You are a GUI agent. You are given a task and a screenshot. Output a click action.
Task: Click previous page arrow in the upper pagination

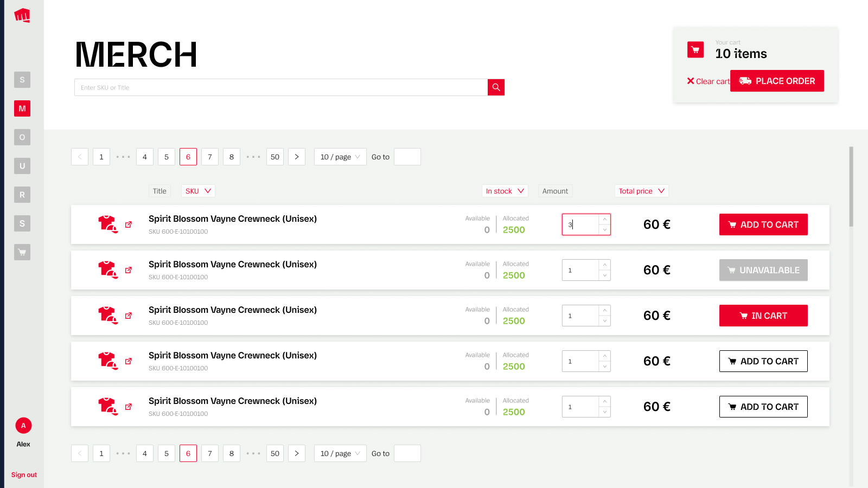click(80, 157)
